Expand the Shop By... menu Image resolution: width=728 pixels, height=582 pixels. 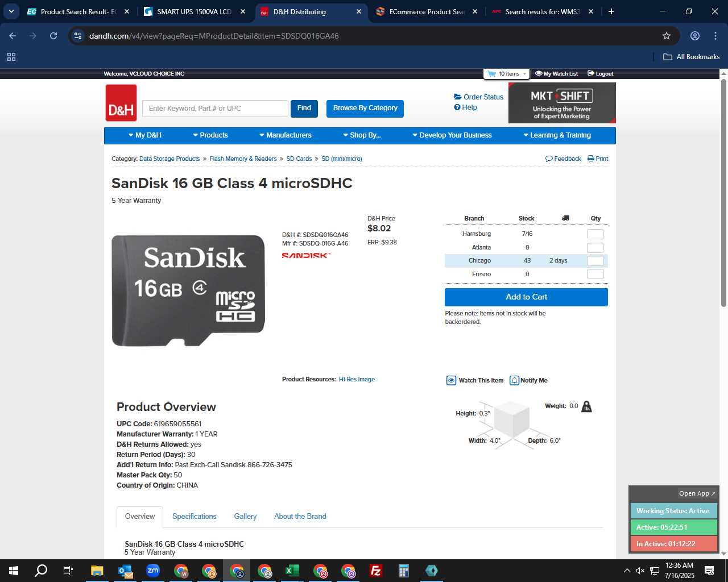362,135
